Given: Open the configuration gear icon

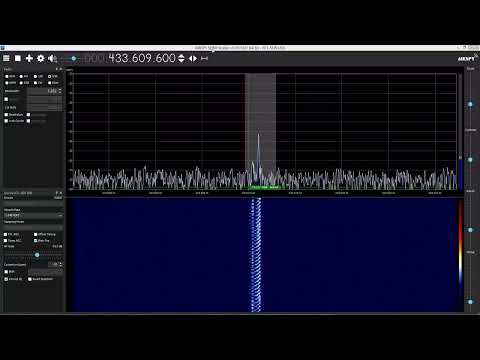Looking at the screenshot, I should 41,59.
